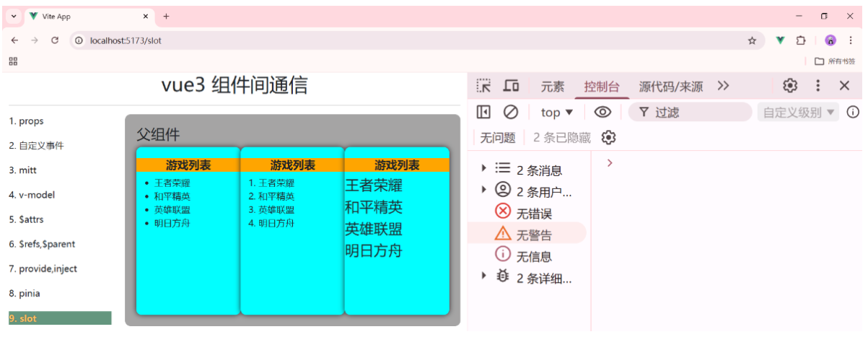The image size is (868, 337).
Task: Switch to the 元素 tab
Action: (553, 87)
